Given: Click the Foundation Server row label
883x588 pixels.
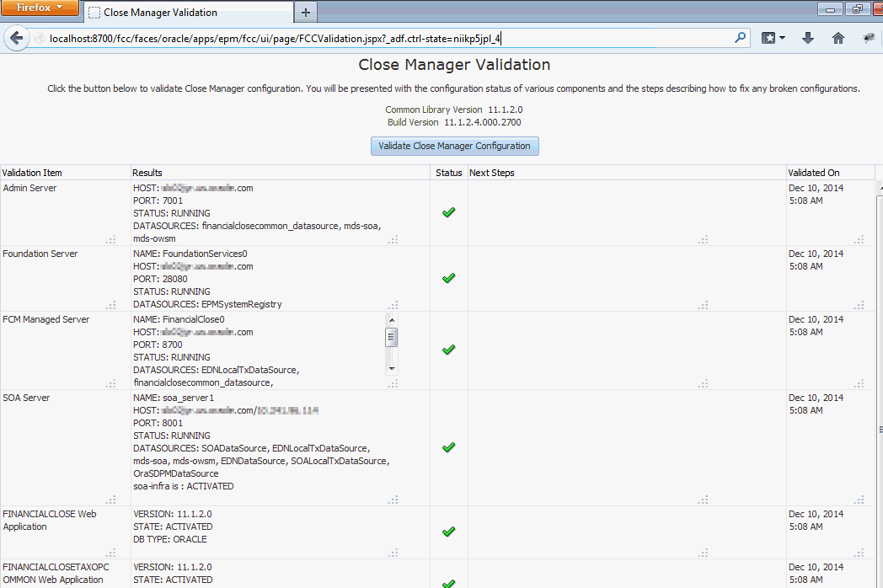Looking at the screenshot, I should click(40, 254).
